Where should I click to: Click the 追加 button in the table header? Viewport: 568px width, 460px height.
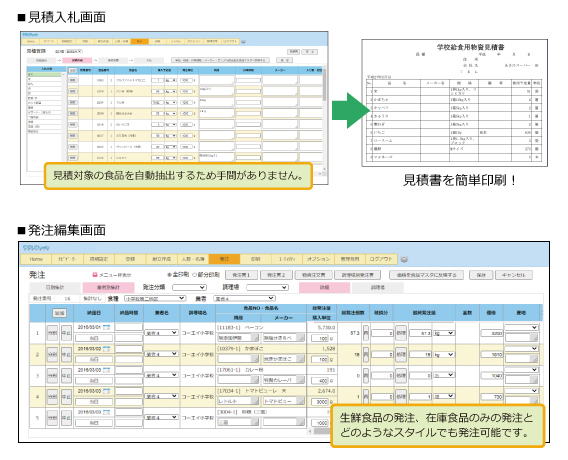[59, 313]
